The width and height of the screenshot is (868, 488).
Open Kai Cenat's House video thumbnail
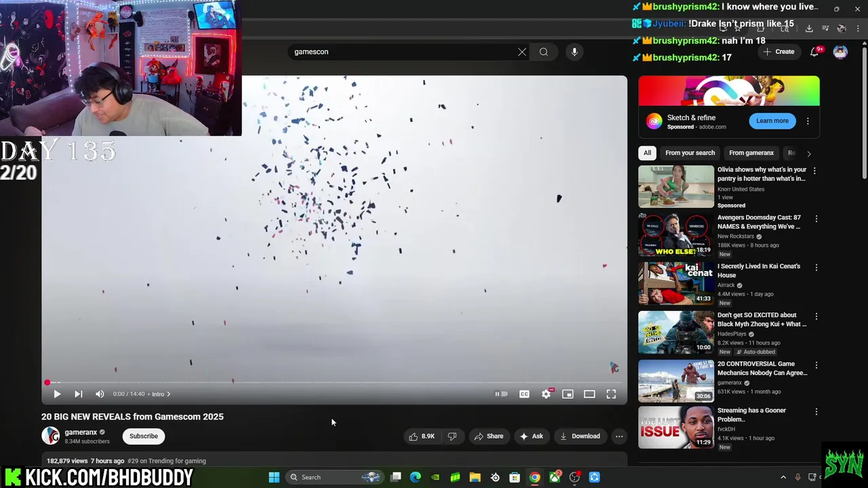click(x=676, y=284)
